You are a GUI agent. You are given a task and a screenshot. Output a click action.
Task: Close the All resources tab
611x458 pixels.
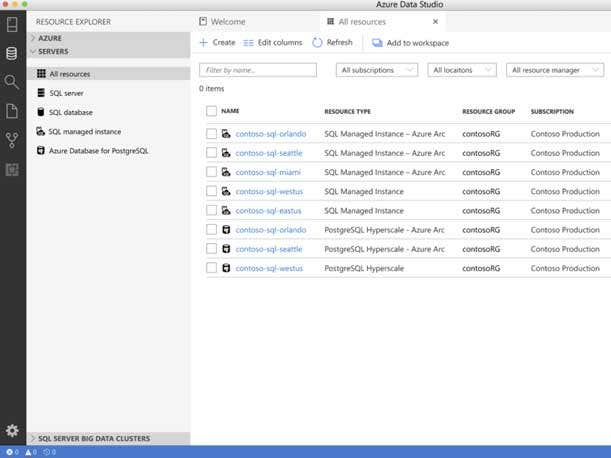coord(434,21)
